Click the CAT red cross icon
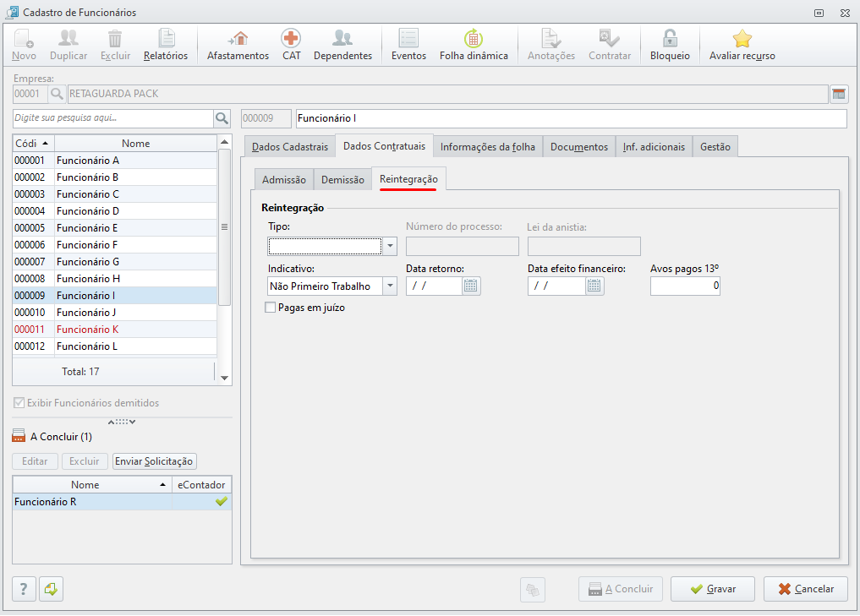Viewport: 860px width, 616px height. pos(291,38)
